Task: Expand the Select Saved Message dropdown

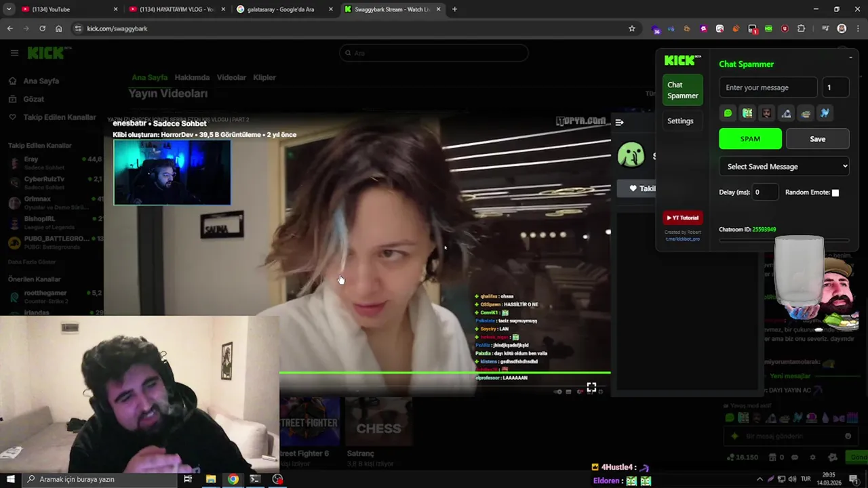Action: [x=784, y=166]
